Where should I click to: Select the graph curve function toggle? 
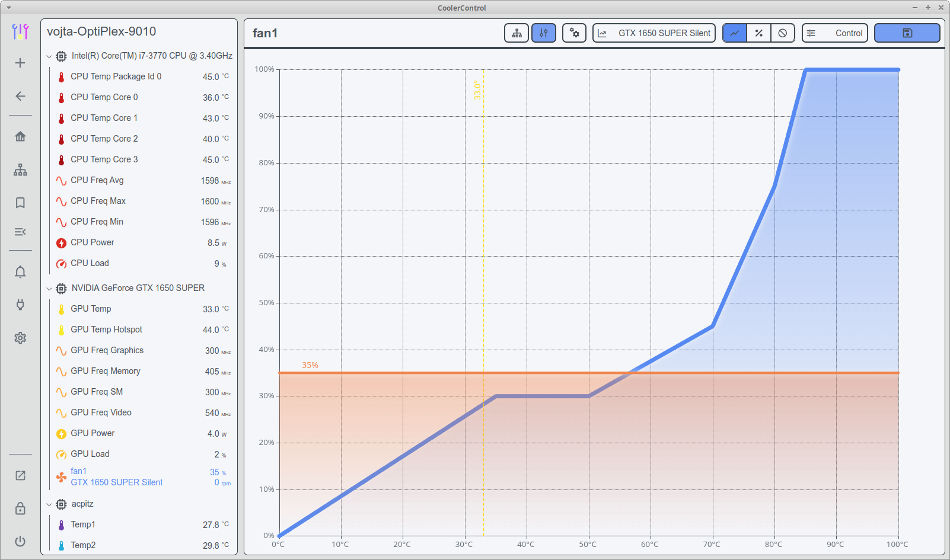735,33
